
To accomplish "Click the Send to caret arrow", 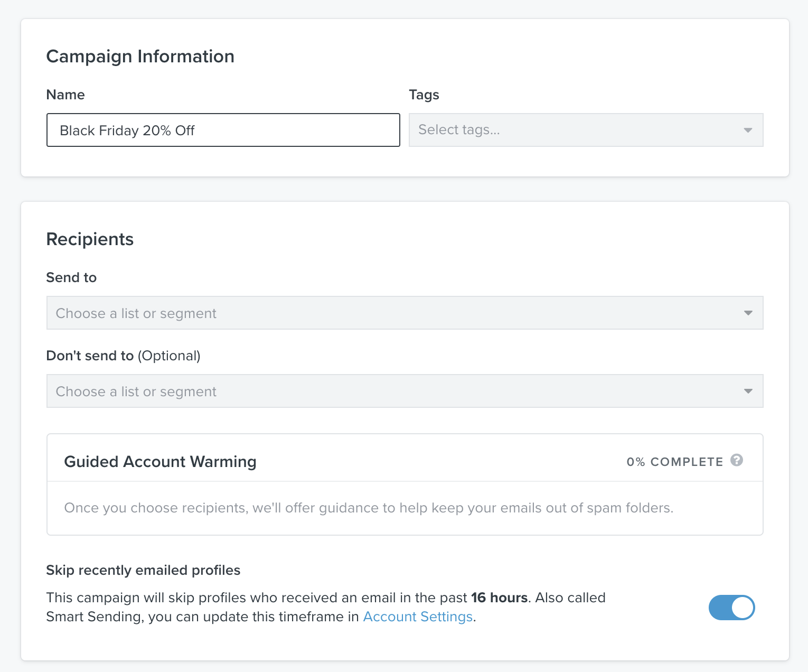I will 748,313.
